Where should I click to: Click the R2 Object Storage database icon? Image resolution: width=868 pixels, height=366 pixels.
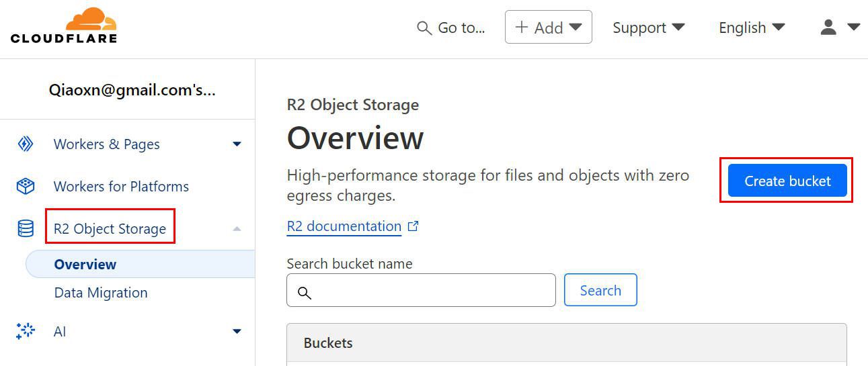[26, 229]
